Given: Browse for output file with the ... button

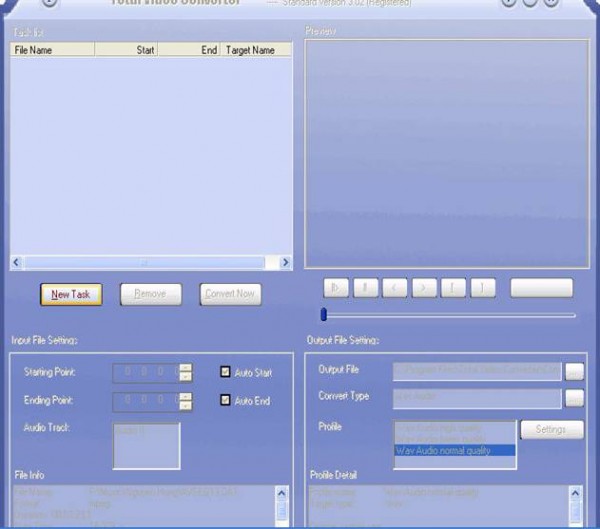Looking at the screenshot, I should (x=575, y=371).
